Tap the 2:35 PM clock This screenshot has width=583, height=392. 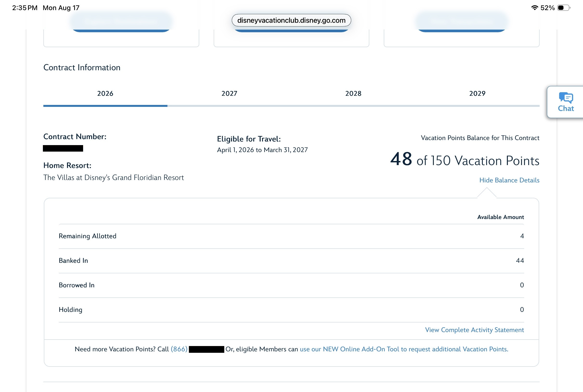[25, 8]
